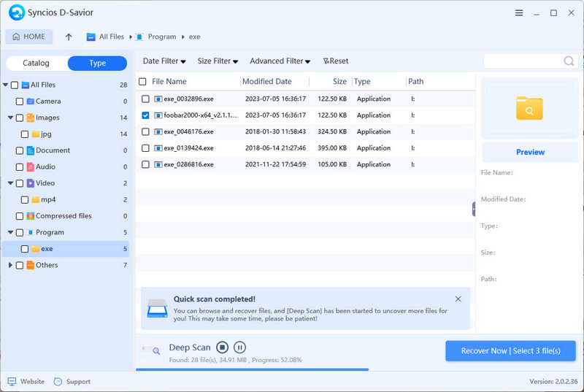
Task: Open the Size Filter dropdown
Action: pyautogui.click(x=218, y=61)
